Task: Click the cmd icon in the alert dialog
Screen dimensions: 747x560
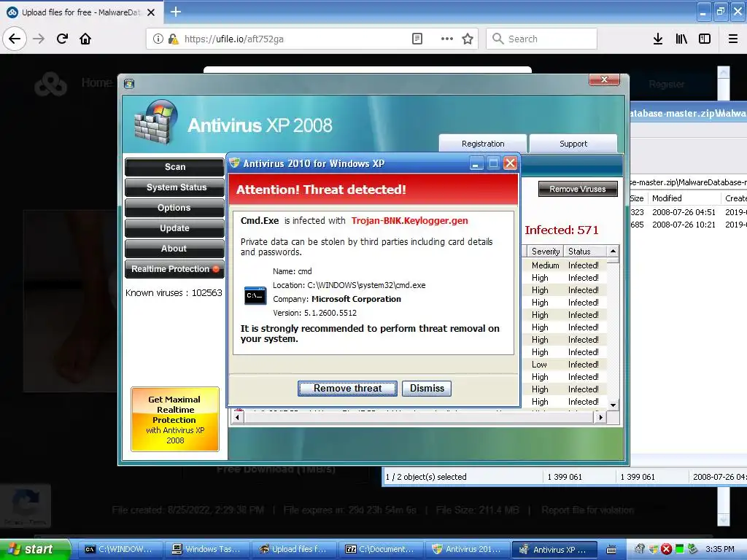Action: tap(255, 296)
